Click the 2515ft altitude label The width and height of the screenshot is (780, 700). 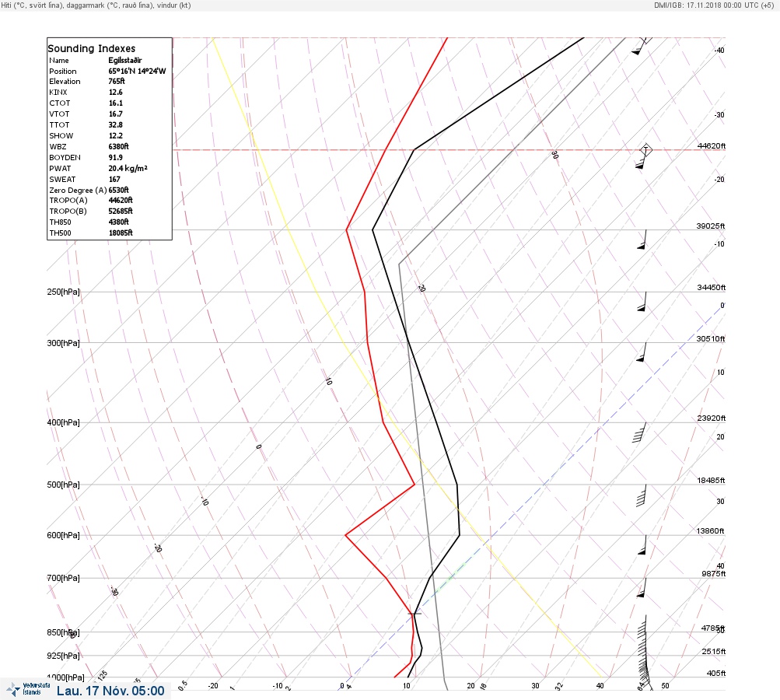point(714,651)
